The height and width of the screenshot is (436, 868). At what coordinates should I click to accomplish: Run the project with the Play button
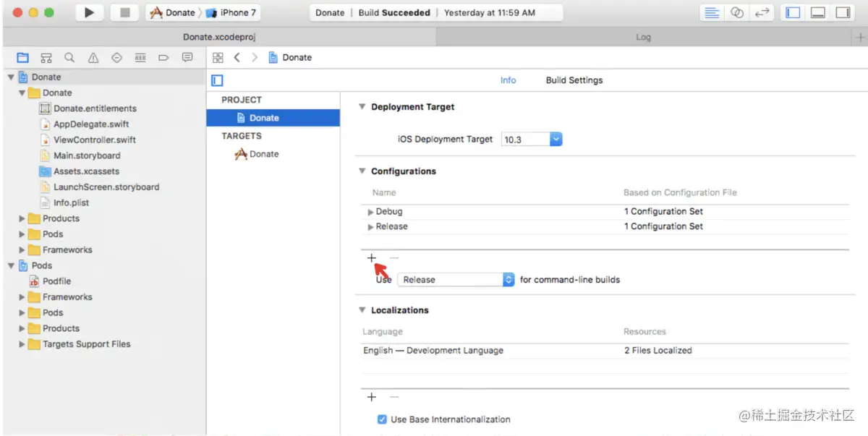tap(89, 13)
